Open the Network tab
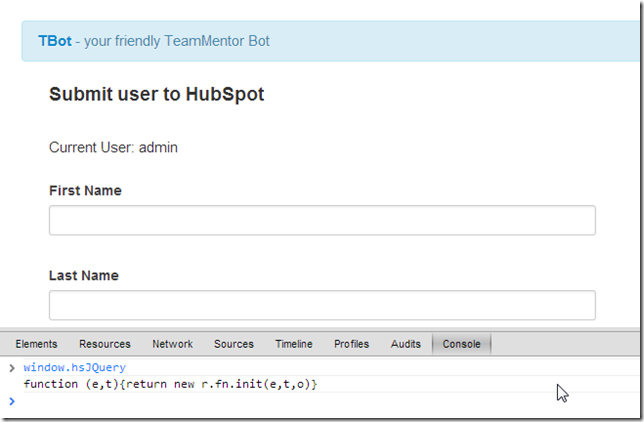This screenshot has width=644, height=422. click(x=172, y=344)
